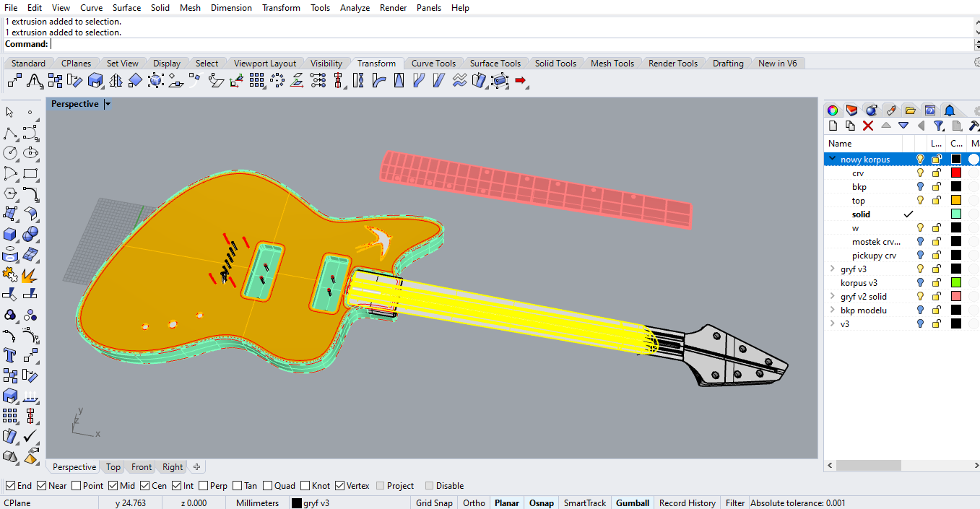The height and width of the screenshot is (509, 980).
Task: Switch to the Materials panel sphere icon
Action: (871, 110)
